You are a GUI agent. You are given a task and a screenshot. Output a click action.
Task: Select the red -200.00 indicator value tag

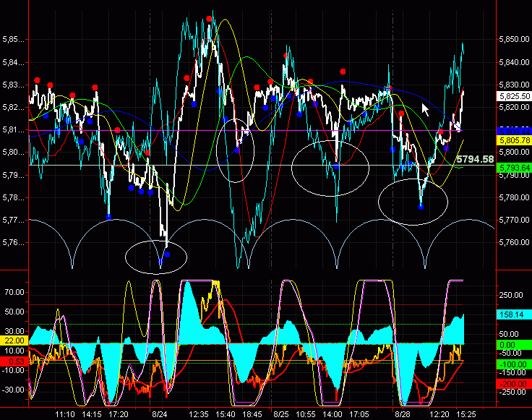(x=514, y=384)
